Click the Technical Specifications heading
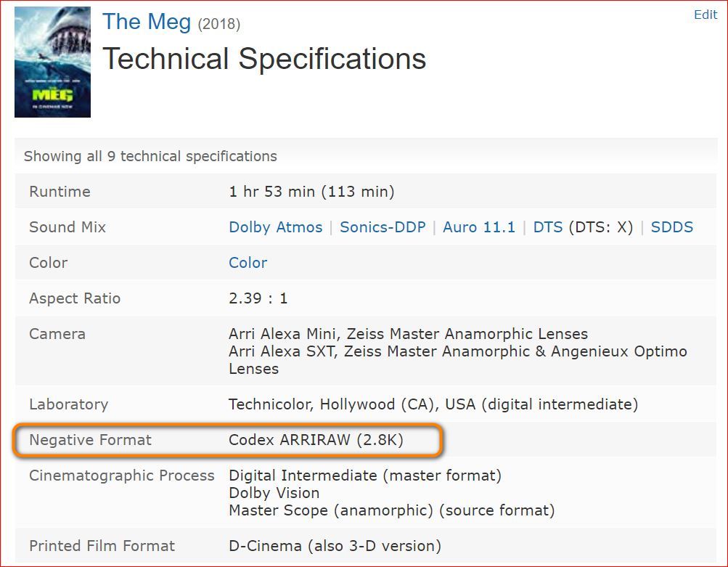This screenshot has width=728, height=567. point(264,59)
